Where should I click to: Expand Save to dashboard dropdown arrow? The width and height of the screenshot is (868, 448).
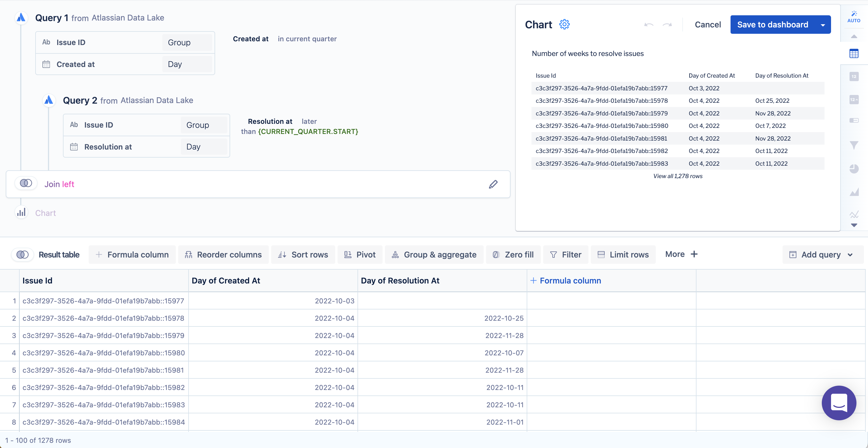click(x=822, y=25)
